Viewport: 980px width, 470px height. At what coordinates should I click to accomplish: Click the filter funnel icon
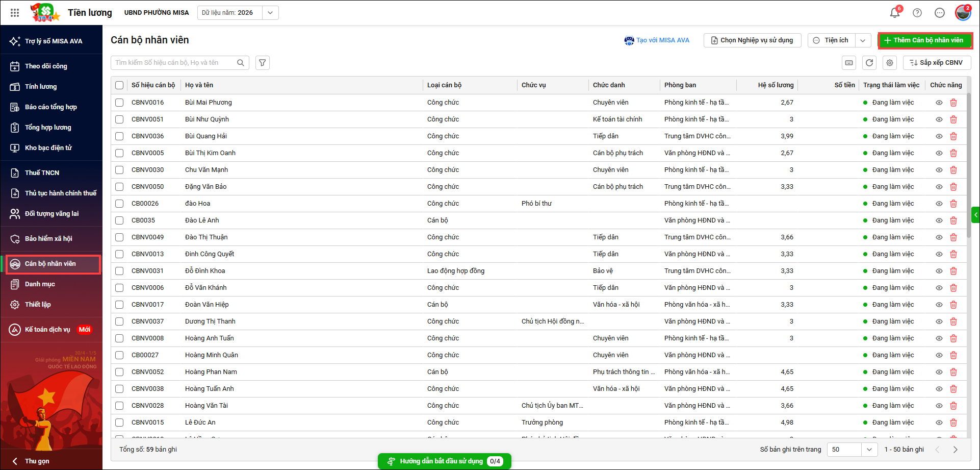(263, 63)
